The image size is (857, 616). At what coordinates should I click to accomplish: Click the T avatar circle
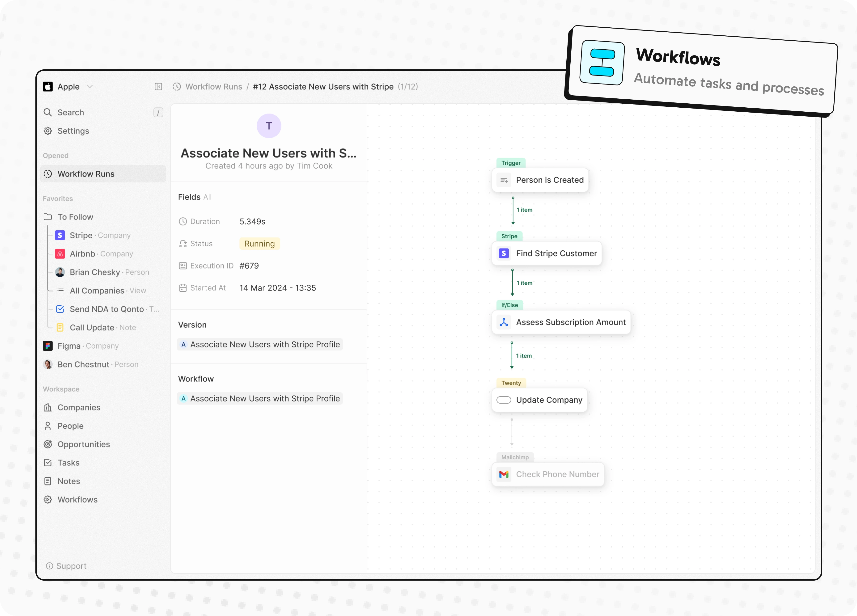point(269,126)
